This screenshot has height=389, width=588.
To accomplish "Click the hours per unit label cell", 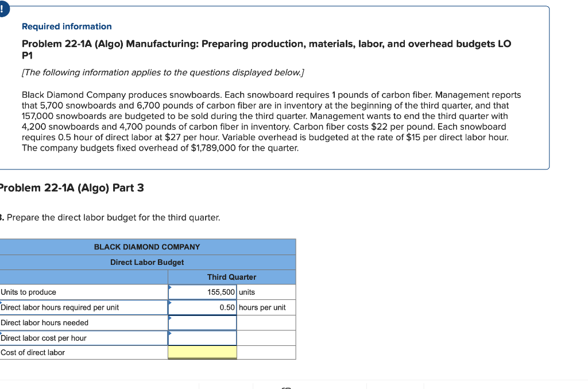I will point(261,307).
